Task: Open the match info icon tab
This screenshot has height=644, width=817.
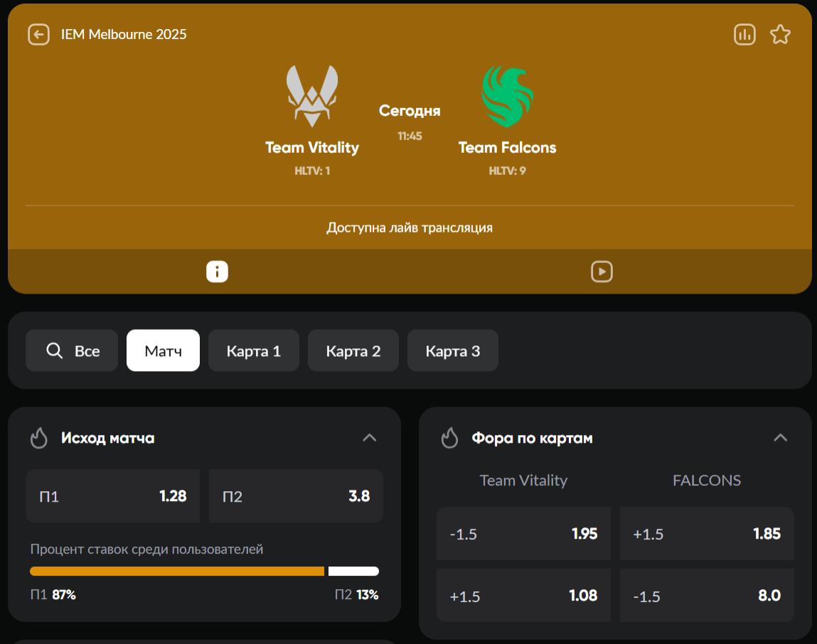Action: click(217, 272)
